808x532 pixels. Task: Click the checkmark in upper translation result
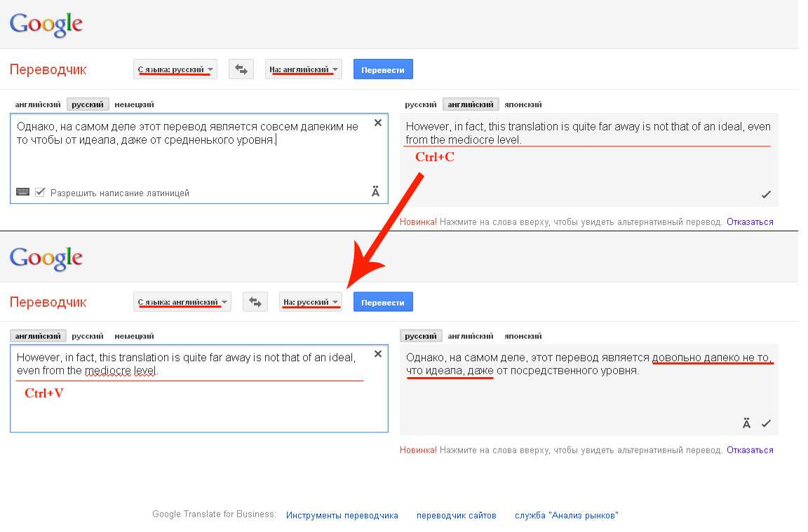(766, 194)
